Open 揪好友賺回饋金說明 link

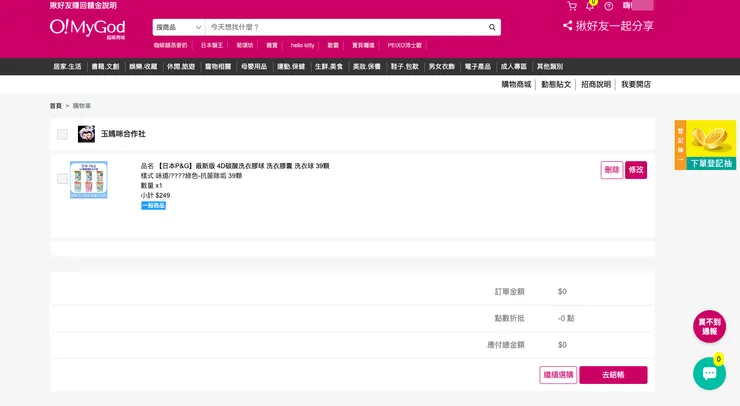coord(83,6)
